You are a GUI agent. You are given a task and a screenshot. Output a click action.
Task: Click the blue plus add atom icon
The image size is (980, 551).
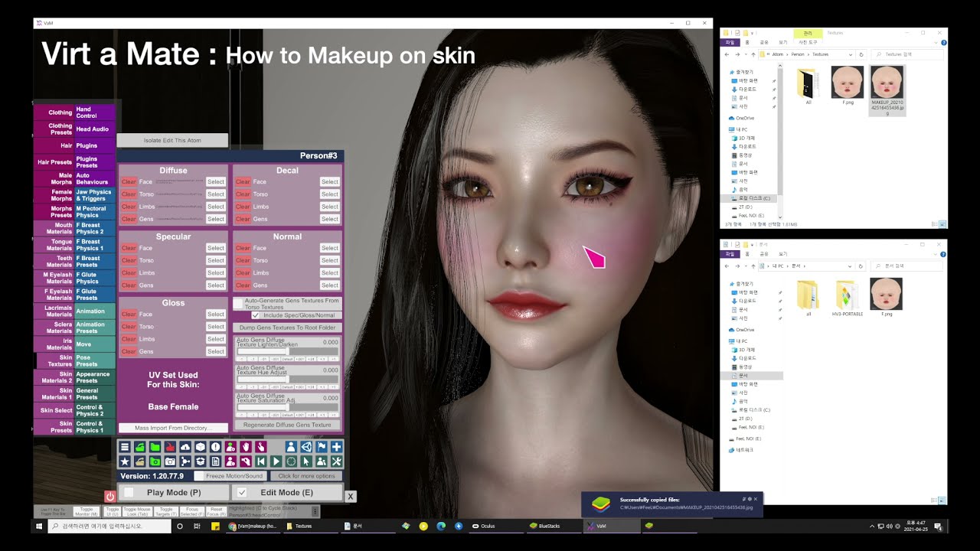[x=337, y=447]
